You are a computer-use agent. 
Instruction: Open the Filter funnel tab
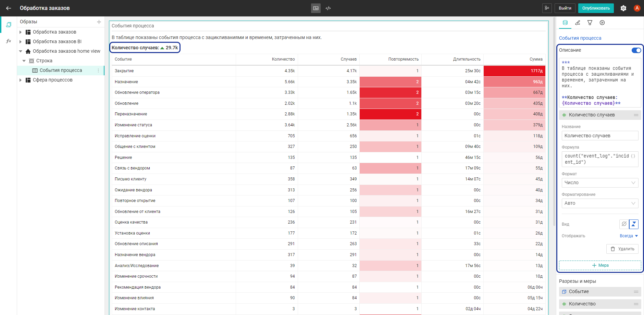click(590, 23)
